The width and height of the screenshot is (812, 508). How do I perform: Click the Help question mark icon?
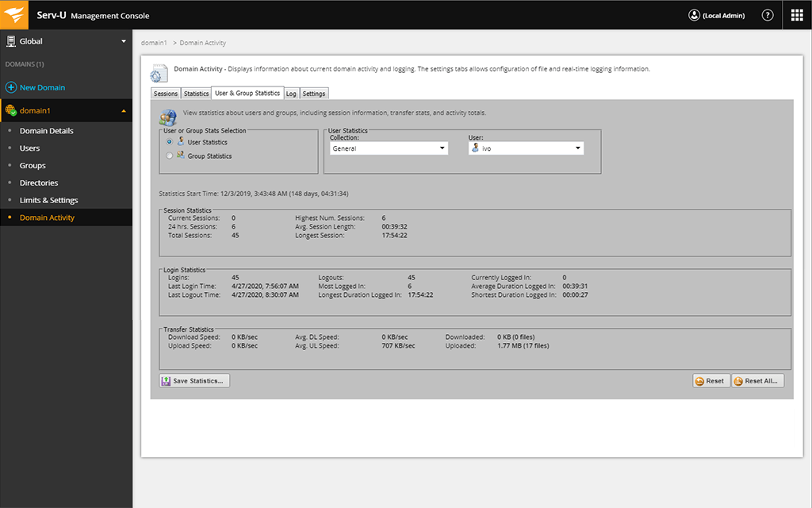click(x=767, y=14)
